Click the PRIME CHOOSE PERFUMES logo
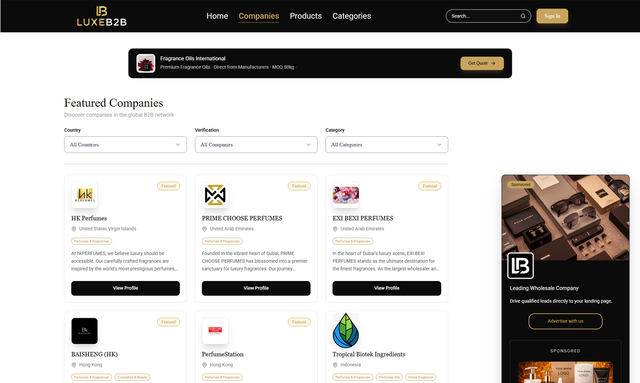Screen dimensions: 640x383 pos(215,195)
